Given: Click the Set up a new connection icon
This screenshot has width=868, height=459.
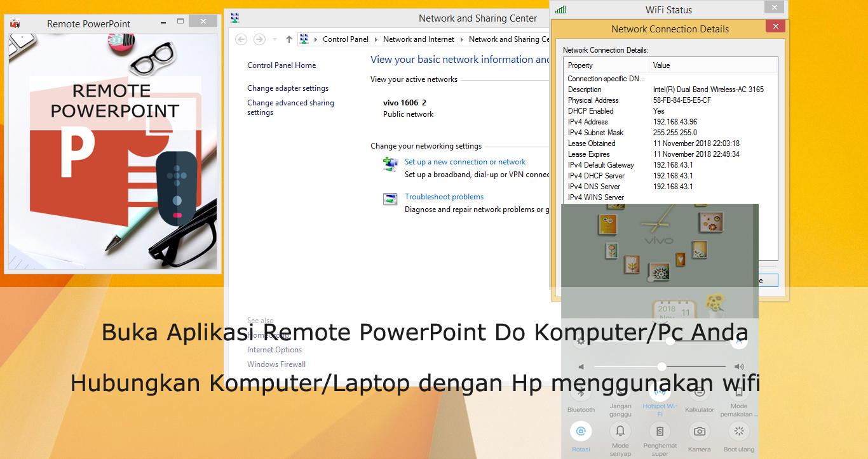Looking at the screenshot, I should (x=390, y=164).
